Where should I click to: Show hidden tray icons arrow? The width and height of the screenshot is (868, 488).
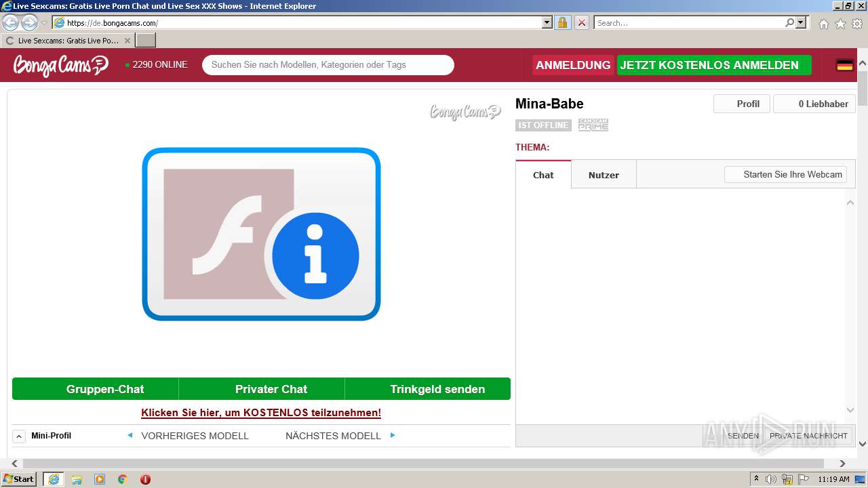point(756,479)
